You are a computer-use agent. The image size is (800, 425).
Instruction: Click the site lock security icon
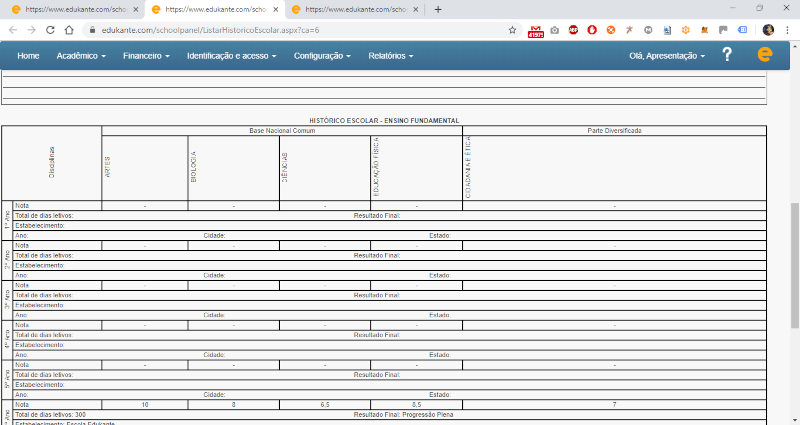pos(92,30)
